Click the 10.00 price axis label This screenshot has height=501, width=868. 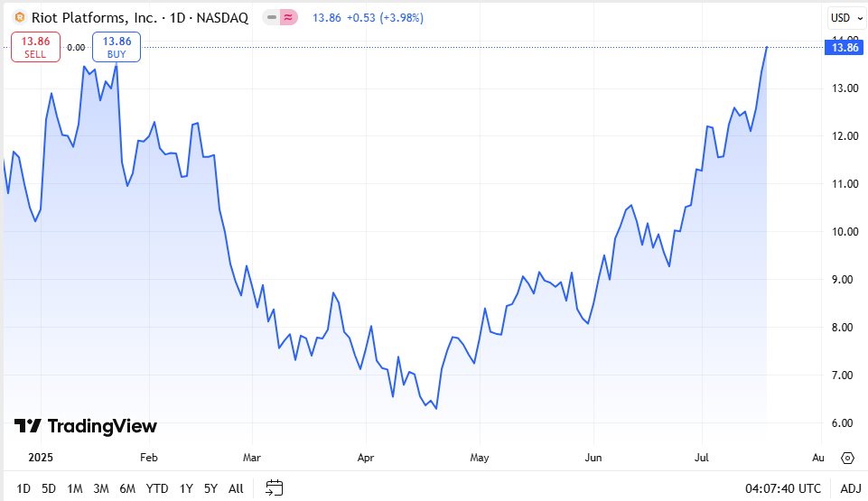click(845, 232)
